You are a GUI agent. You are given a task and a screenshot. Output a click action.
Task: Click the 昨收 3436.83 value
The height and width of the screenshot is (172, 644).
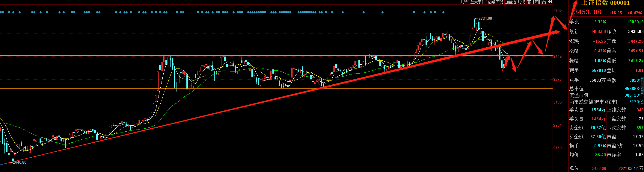[636, 31]
